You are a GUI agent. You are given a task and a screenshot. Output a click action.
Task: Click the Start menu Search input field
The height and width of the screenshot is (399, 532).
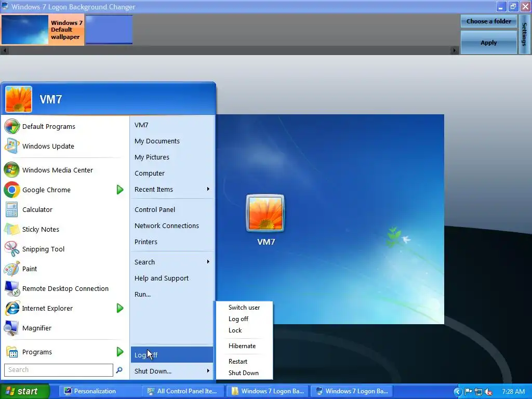pyautogui.click(x=58, y=370)
